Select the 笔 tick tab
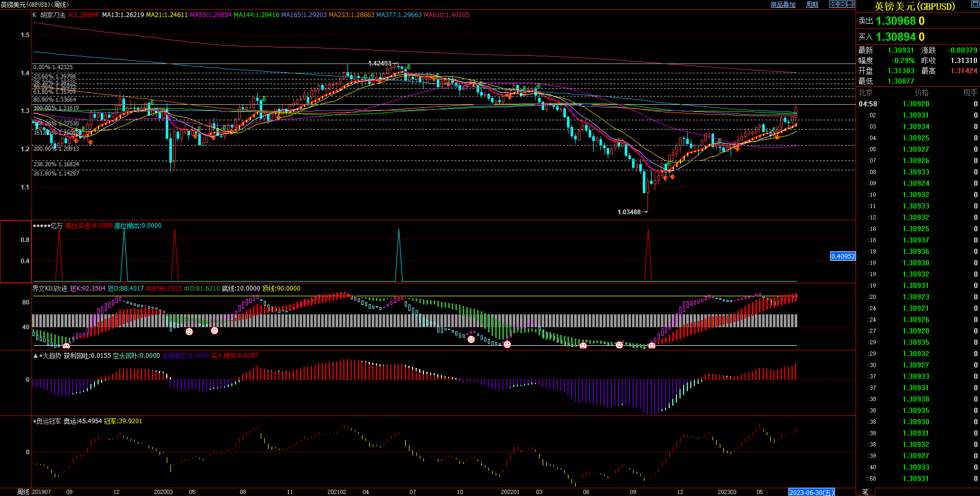Screen dimensions: 980x496 (865, 492)
